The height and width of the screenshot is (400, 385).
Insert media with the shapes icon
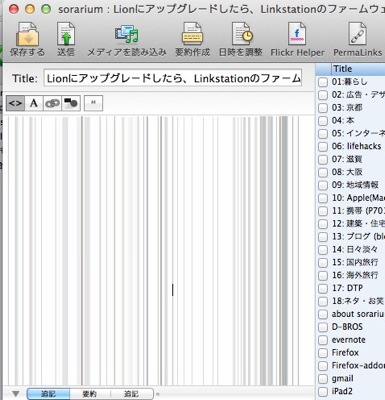click(x=71, y=103)
